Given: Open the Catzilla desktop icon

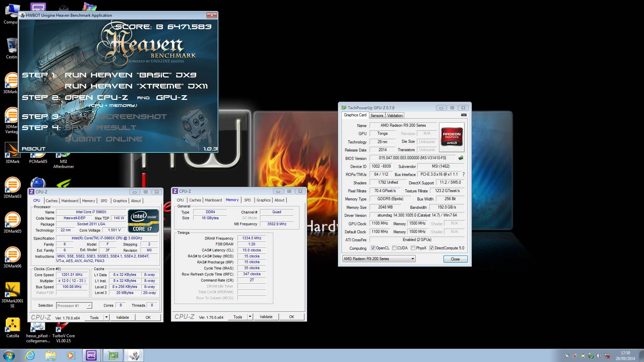Looking at the screenshot, I should pyautogui.click(x=12, y=327).
